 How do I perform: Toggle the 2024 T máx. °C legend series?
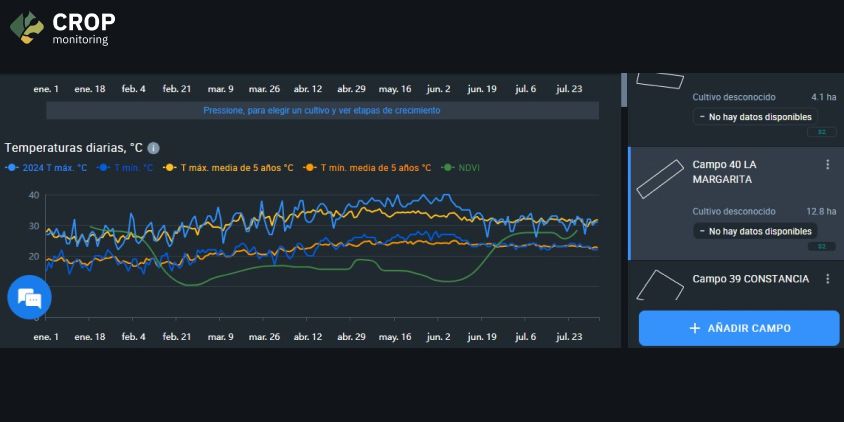click(x=46, y=168)
